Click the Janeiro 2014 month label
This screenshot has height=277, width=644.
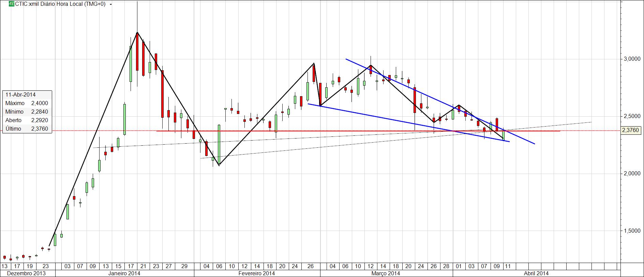(x=124, y=273)
